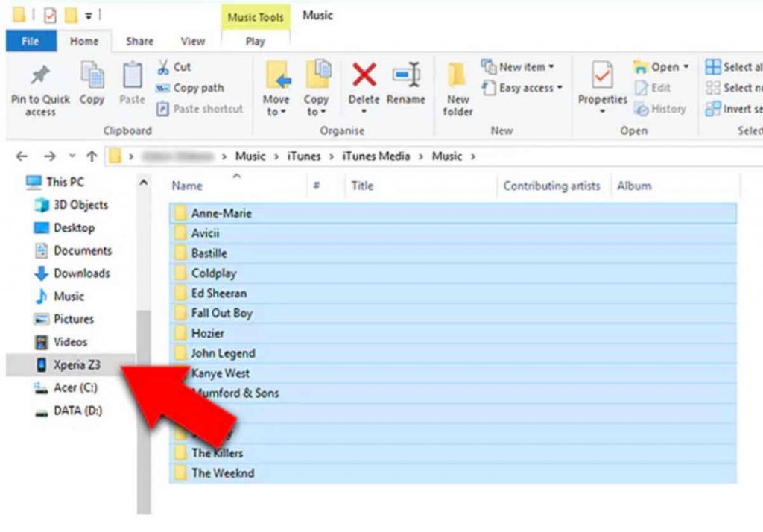Click the Pin to Quick access icon

tap(40, 75)
